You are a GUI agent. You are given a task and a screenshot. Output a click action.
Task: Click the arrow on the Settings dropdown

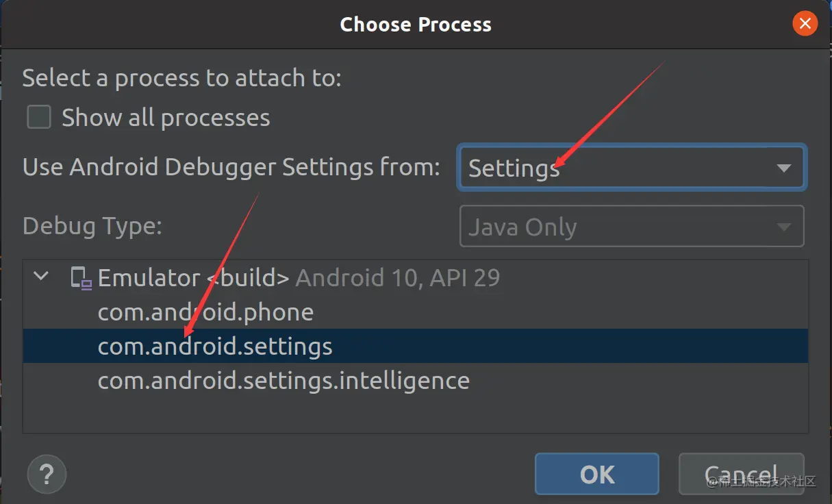(x=783, y=168)
